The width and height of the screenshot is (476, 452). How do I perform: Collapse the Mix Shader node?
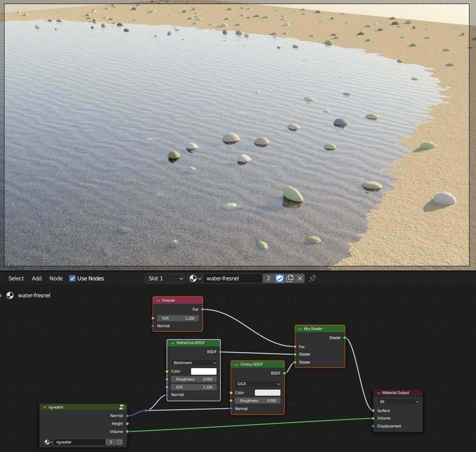pos(300,329)
